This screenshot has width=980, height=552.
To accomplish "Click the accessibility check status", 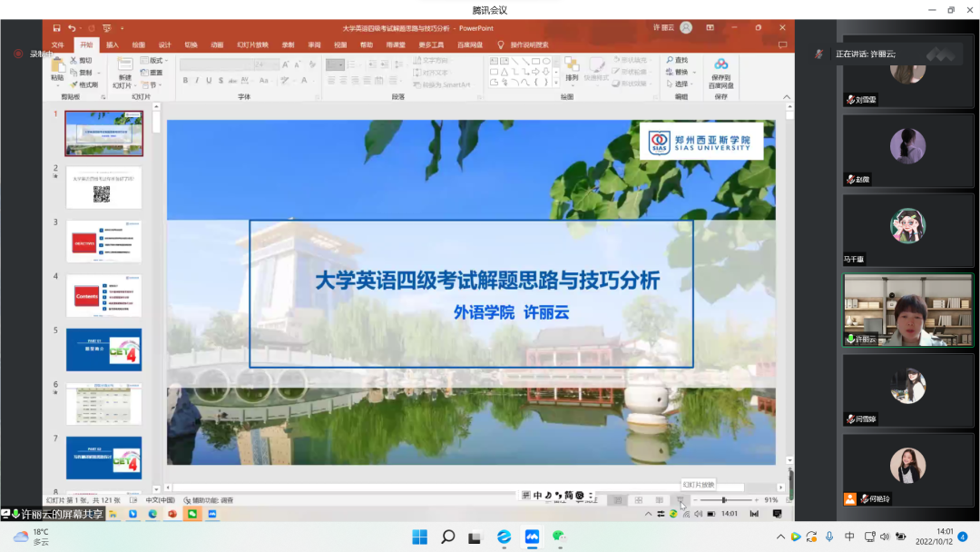I will 208,500.
